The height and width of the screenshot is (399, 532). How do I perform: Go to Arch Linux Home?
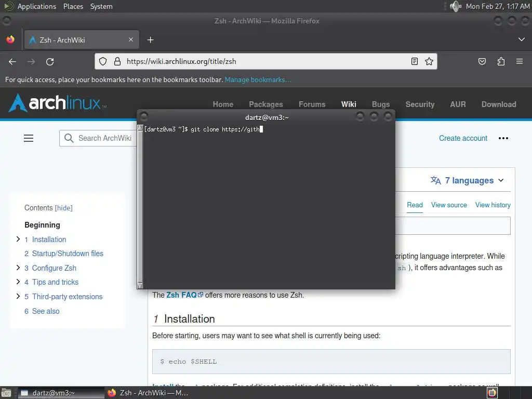coord(223,104)
